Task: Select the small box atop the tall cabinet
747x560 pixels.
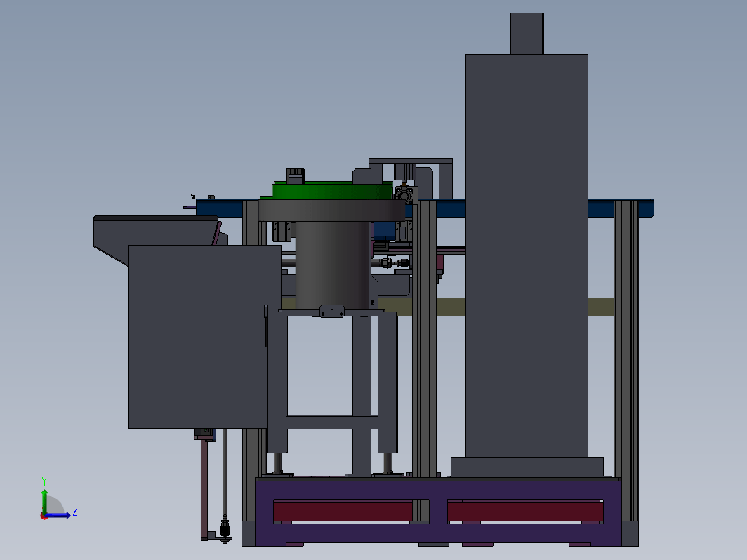Action: (527, 34)
